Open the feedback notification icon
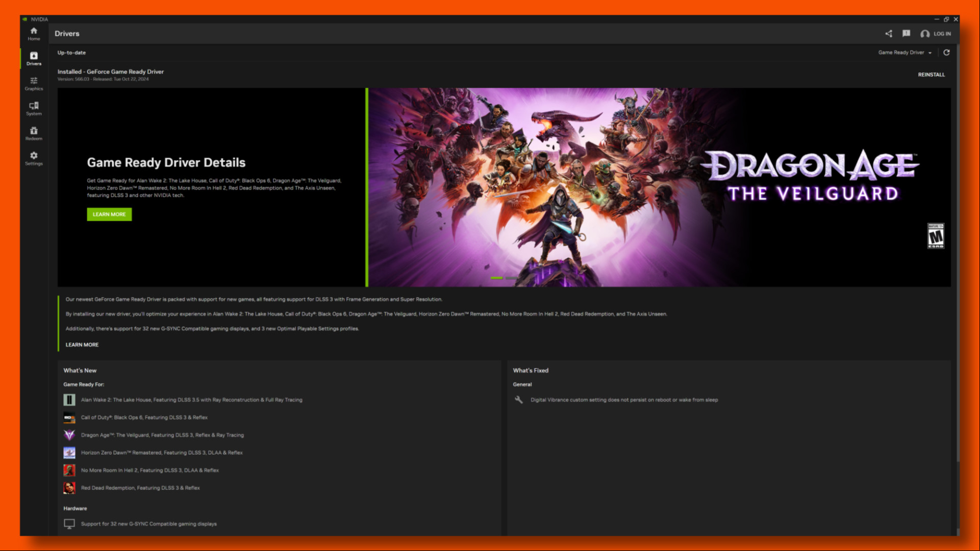This screenshot has height=551, width=980. pyautogui.click(x=906, y=34)
